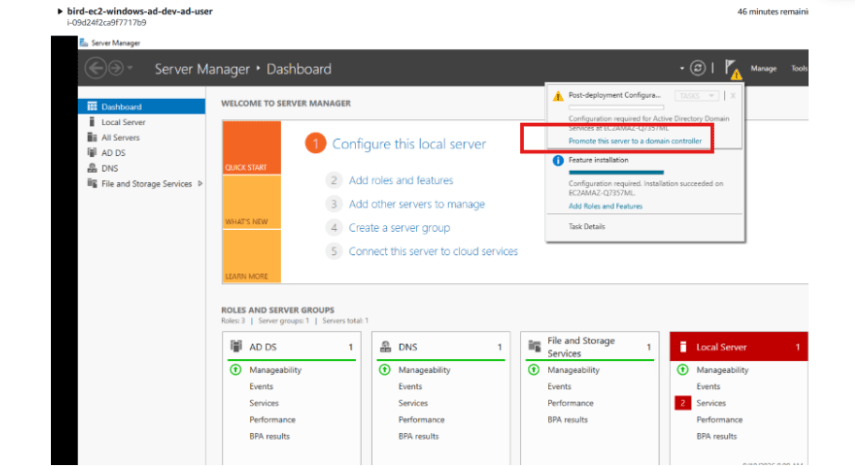
Task: Open the red Local Server tile header
Action: tap(739, 347)
